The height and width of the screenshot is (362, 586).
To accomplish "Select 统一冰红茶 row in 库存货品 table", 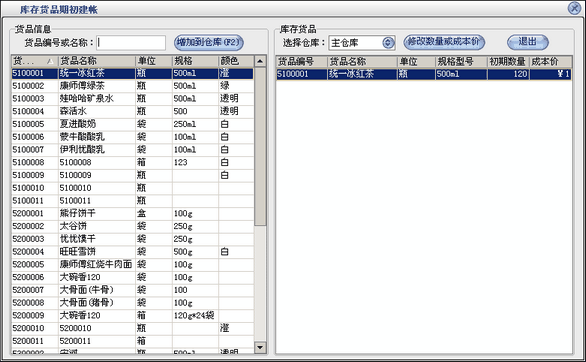I will [424, 74].
